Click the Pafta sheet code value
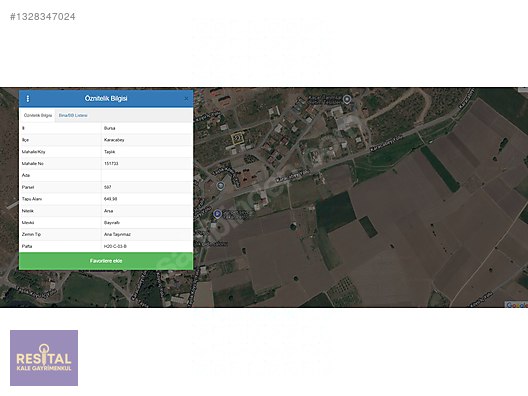 (115, 246)
